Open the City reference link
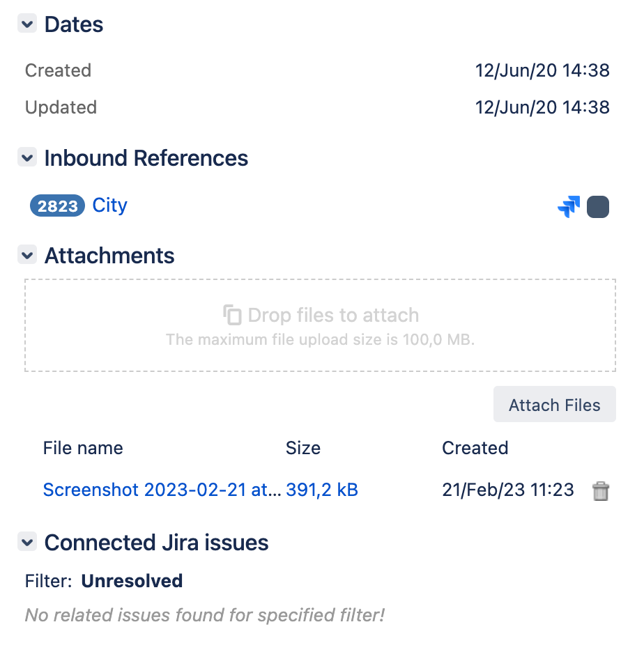644x652 pixels. [109, 205]
